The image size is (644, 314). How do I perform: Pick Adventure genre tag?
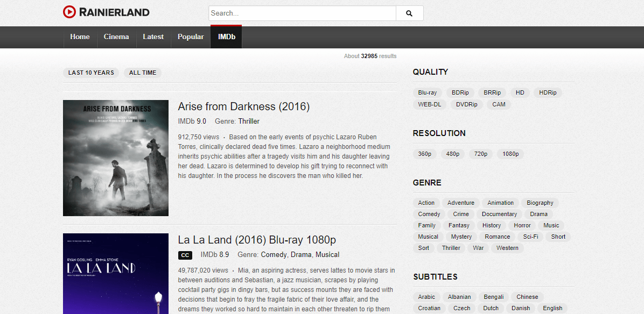(461, 203)
